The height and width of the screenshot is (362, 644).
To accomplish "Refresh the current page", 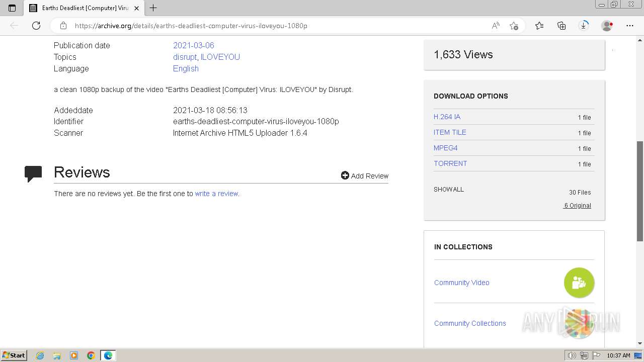I will 36,26.
